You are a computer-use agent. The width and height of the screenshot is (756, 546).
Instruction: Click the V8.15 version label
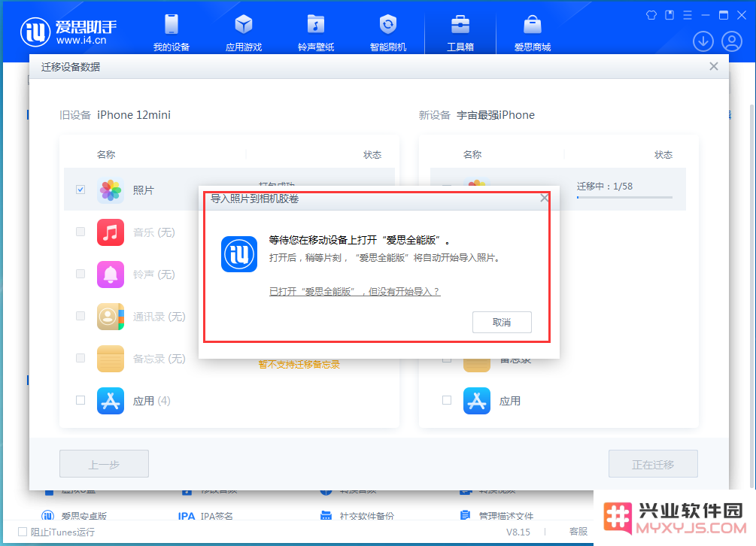[x=518, y=532]
